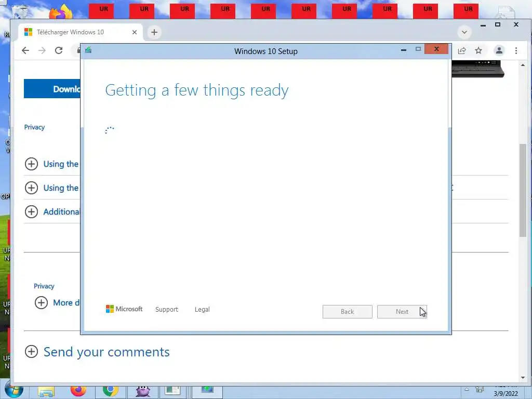Open the Firefox desktop shortcut
The width and height of the screenshot is (532, 399).
(61, 12)
